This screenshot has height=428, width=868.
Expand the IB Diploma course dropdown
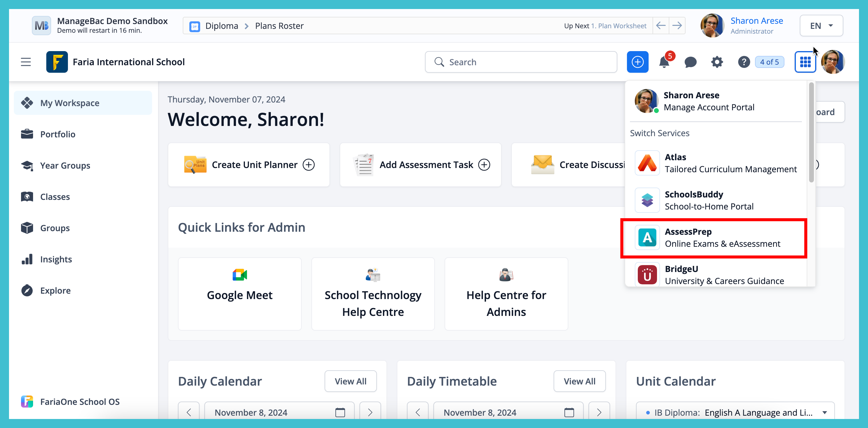coord(824,412)
